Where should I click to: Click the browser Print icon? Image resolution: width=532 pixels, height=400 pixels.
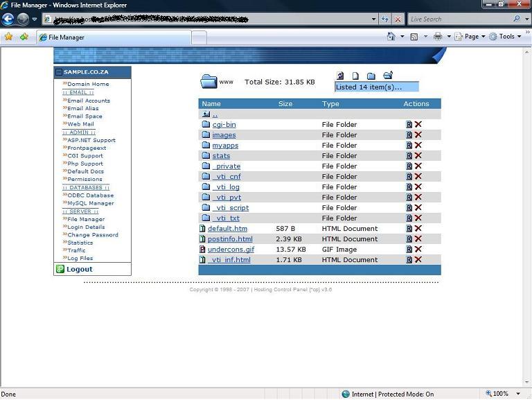[438, 37]
